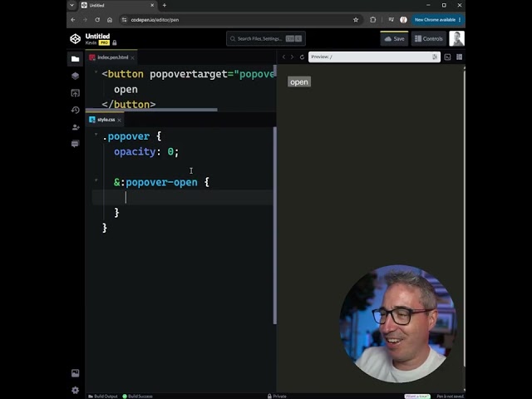This screenshot has width=532, height=399.
Task: Close the style.css tab
Action: click(x=119, y=120)
